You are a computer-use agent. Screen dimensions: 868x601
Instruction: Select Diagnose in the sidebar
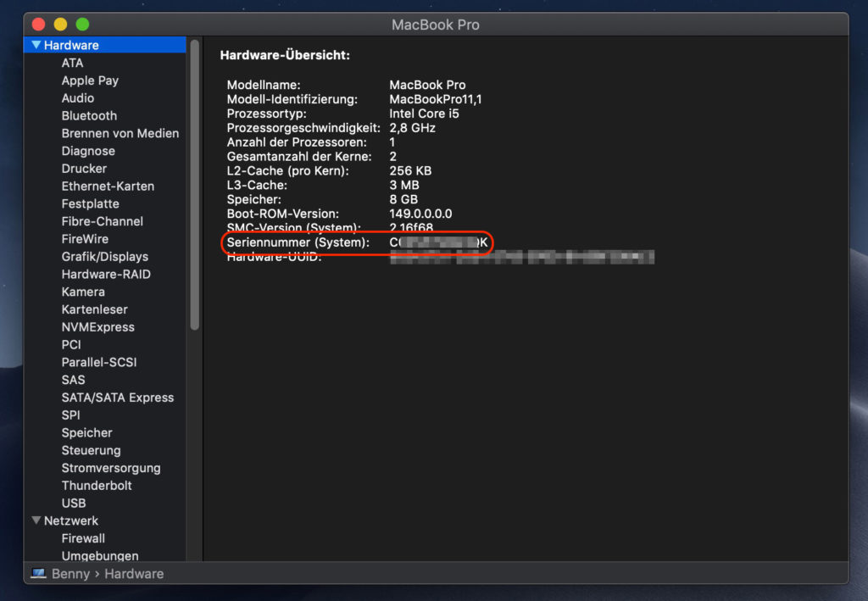coord(88,151)
